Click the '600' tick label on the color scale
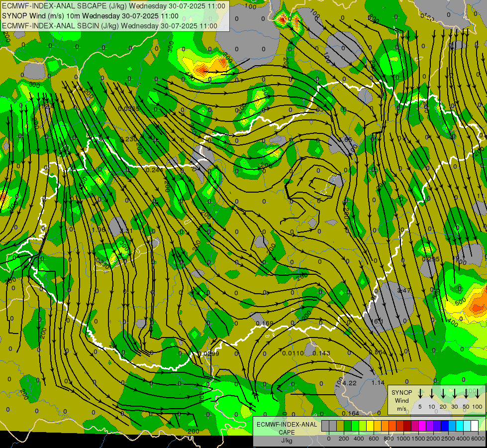Image resolution: width=487 pixels, height=448 pixels. 374,439
